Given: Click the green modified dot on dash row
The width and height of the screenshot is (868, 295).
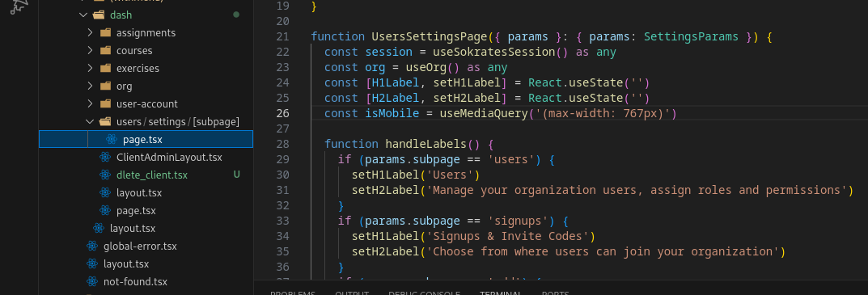Looking at the screenshot, I should 236,15.
